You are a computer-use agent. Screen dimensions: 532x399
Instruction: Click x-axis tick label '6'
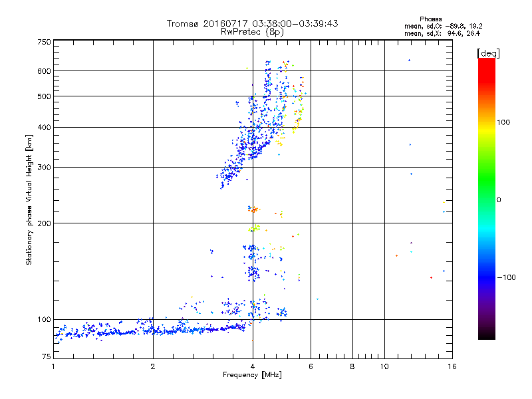(x=311, y=366)
